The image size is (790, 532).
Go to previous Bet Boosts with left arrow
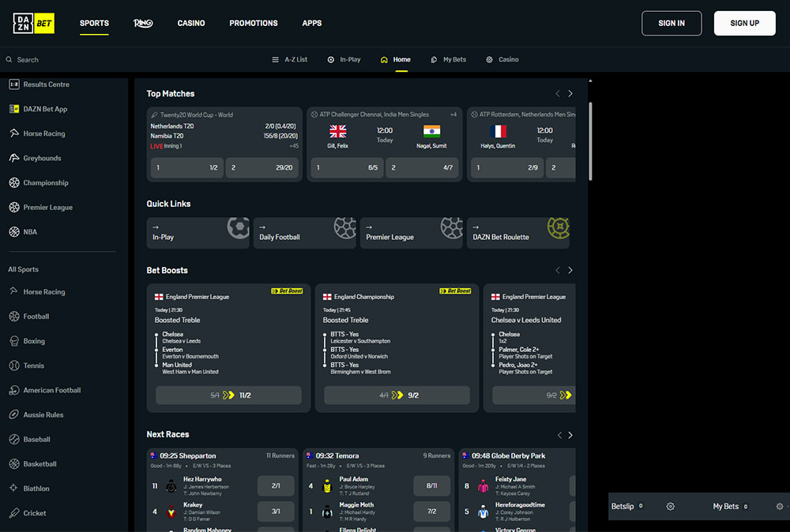(x=558, y=270)
